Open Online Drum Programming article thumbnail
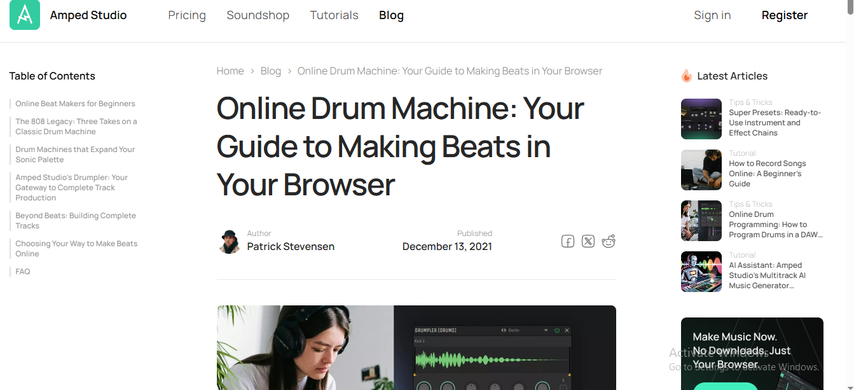This screenshot has width=854, height=390. tap(701, 221)
